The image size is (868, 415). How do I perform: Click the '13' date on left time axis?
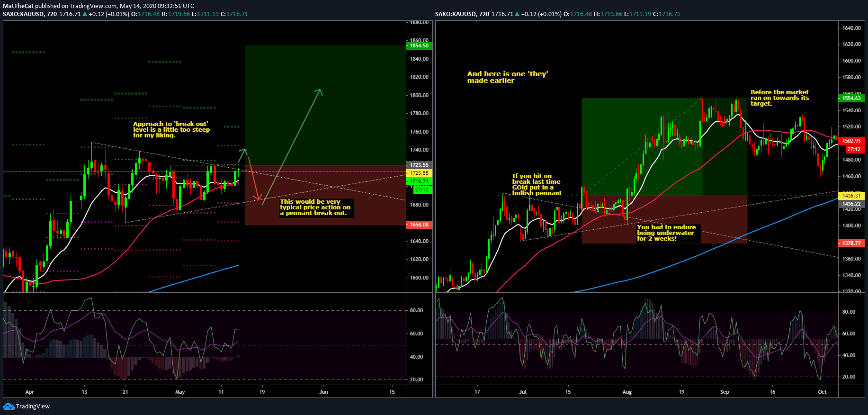(x=84, y=392)
